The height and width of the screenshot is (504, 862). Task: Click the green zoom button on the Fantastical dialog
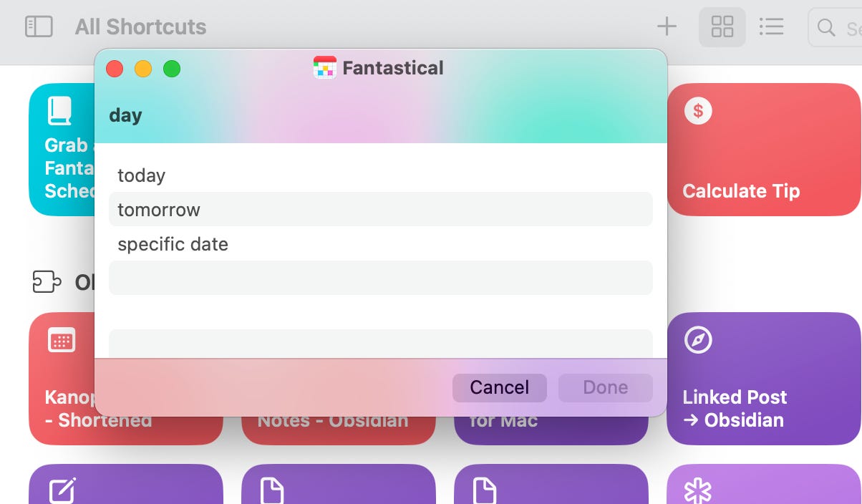click(x=172, y=69)
